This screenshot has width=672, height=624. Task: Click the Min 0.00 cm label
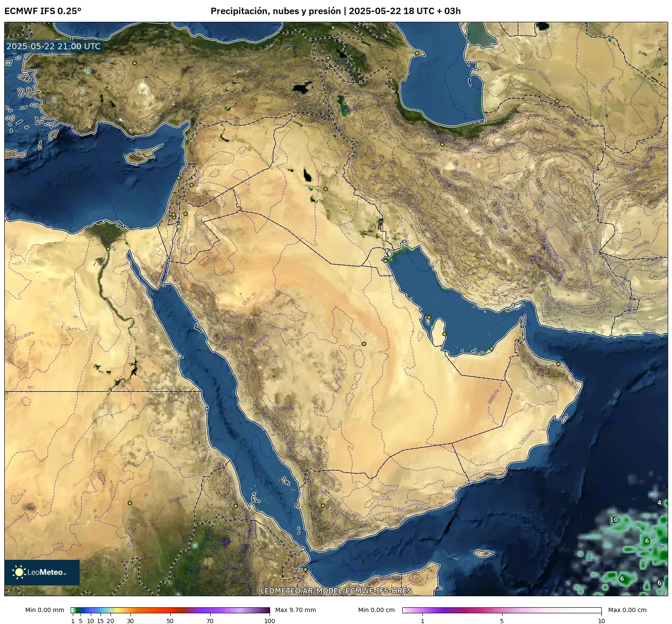click(x=377, y=610)
